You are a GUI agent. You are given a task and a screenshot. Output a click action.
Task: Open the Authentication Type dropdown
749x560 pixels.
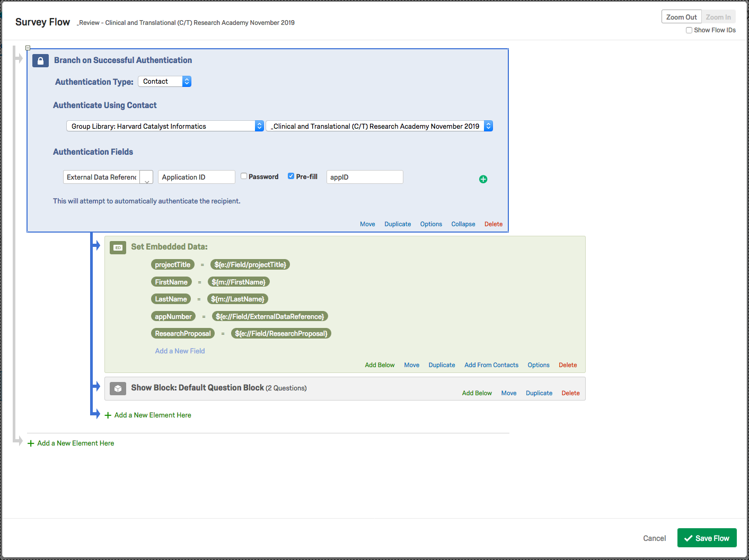(x=164, y=82)
